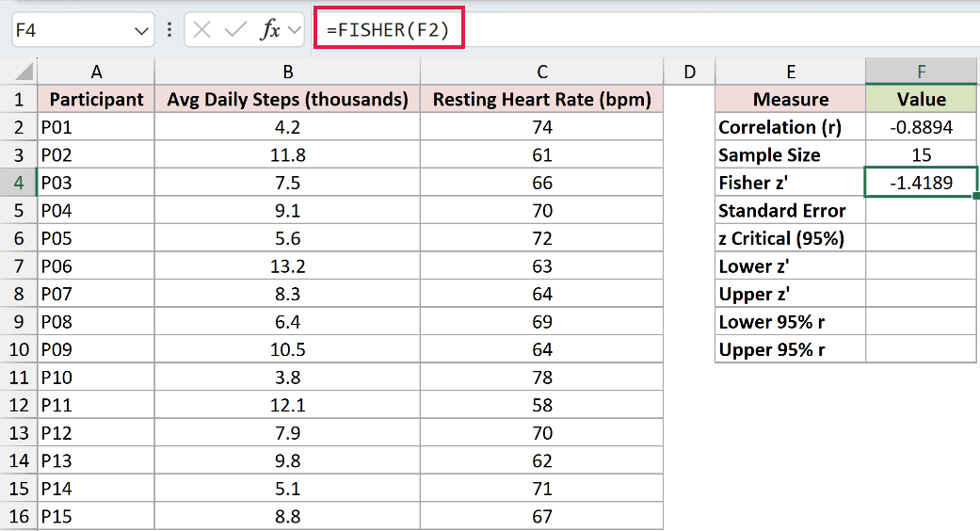Viewport: 980px width, 531px height.
Task: Select the heart rate value 74
Action: 542,127
